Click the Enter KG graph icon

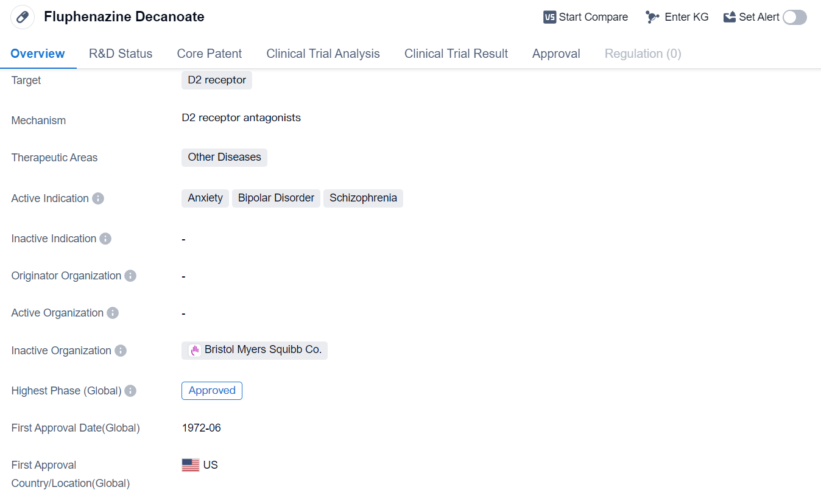pos(652,17)
